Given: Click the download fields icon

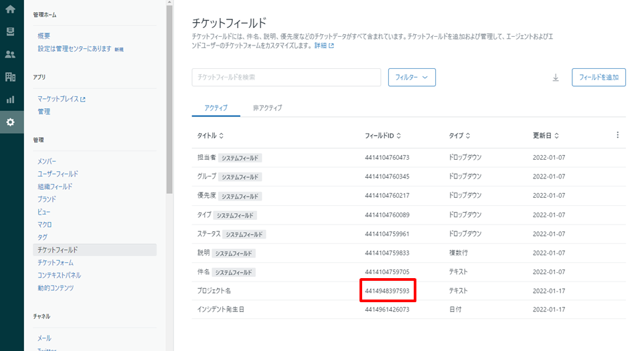Looking at the screenshot, I should point(555,78).
